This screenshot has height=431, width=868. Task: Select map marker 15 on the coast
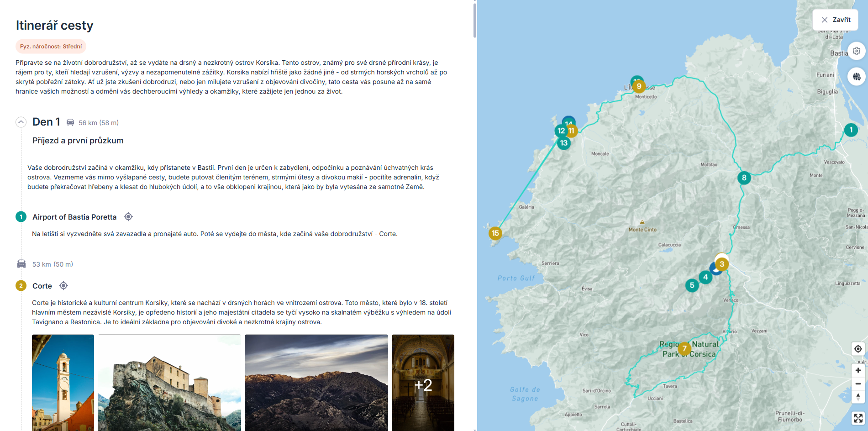(x=495, y=233)
